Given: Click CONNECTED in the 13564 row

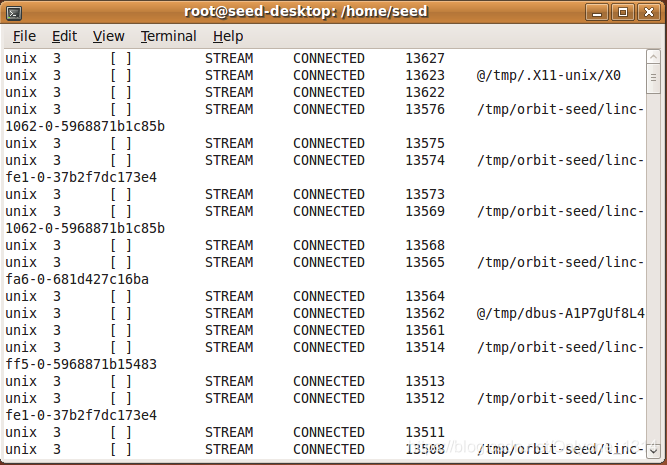Looking at the screenshot, I should click(329, 297).
